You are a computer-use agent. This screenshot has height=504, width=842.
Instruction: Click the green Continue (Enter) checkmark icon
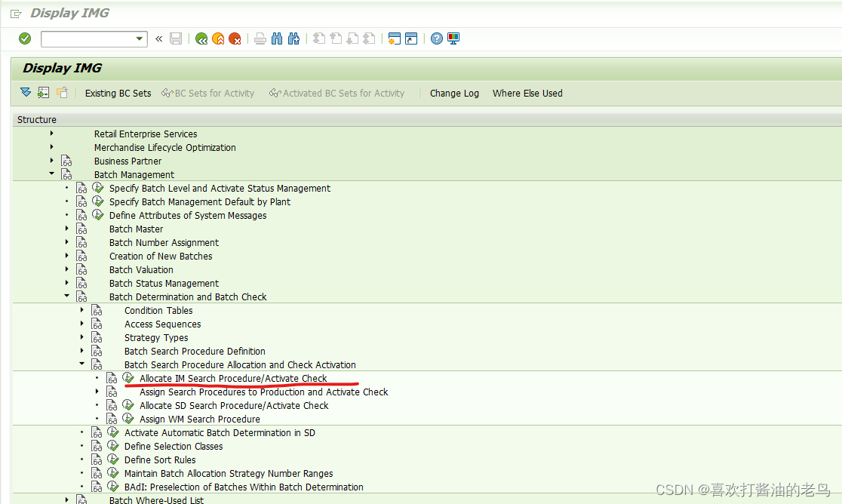23,38
